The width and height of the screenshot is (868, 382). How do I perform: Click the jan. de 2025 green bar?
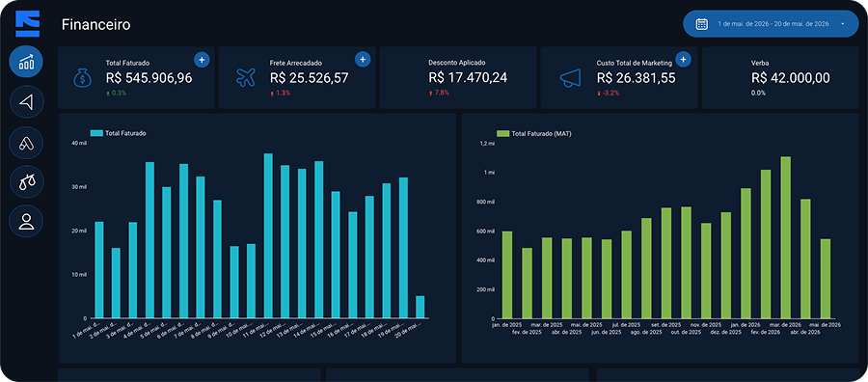(x=507, y=275)
